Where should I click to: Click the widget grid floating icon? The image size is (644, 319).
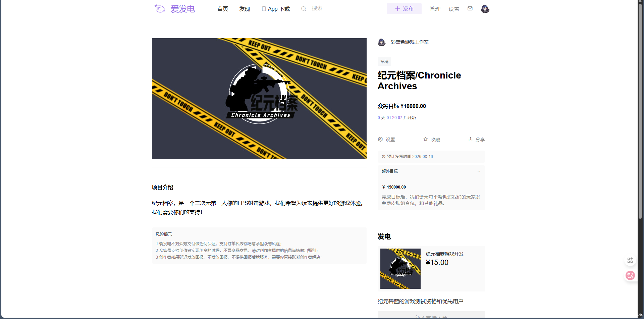[630, 260]
